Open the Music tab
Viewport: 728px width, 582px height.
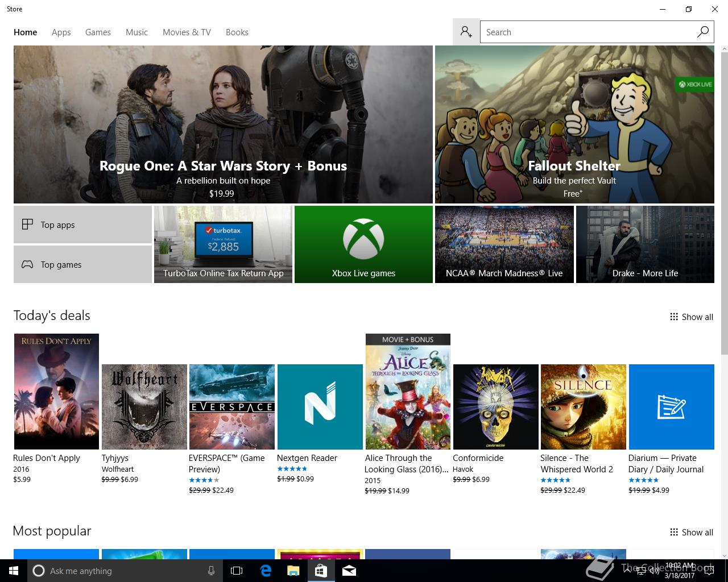pos(136,32)
